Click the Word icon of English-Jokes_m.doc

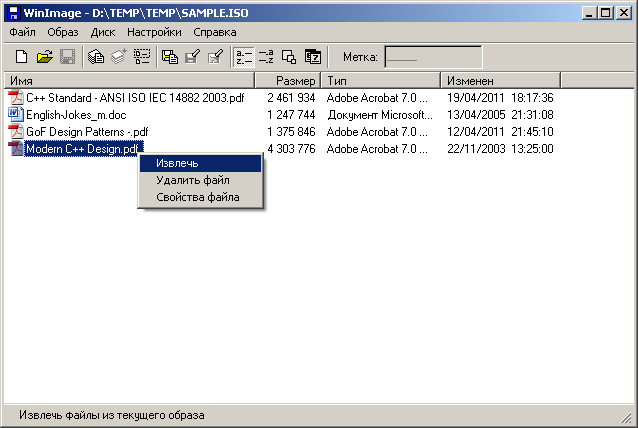click(x=15, y=115)
